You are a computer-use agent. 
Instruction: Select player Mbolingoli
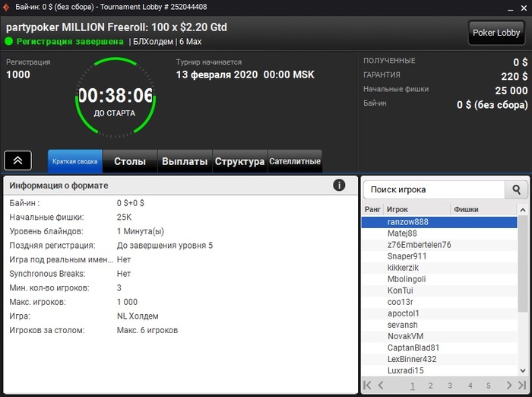coord(439,279)
